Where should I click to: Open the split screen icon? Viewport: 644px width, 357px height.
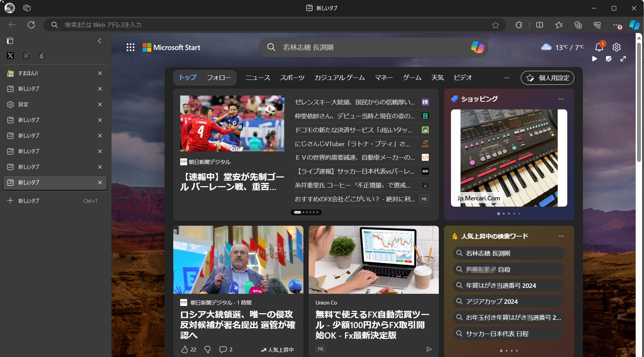pyautogui.click(x=540, y=25)
